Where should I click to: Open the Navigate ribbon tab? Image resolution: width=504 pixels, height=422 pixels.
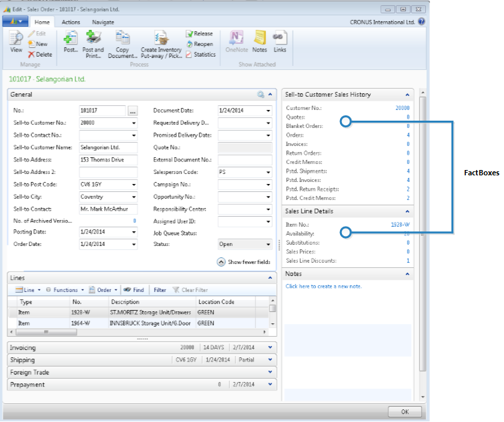click(103, 22)
